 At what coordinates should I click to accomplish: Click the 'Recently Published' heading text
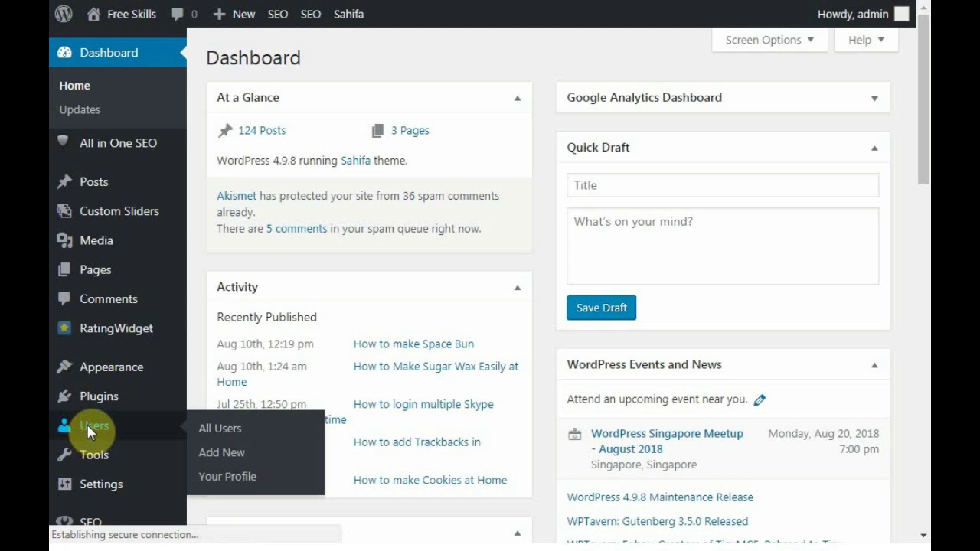[266, 317]
